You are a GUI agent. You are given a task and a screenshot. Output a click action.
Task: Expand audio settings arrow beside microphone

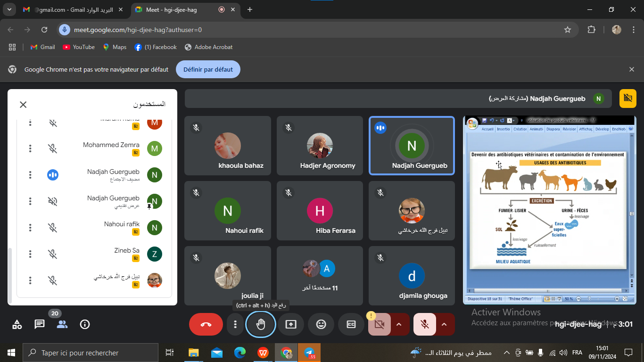click(444, 324)
